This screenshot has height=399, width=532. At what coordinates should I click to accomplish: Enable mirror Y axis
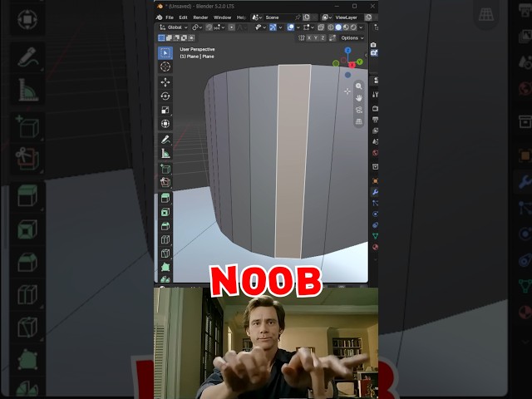point(316,38)
